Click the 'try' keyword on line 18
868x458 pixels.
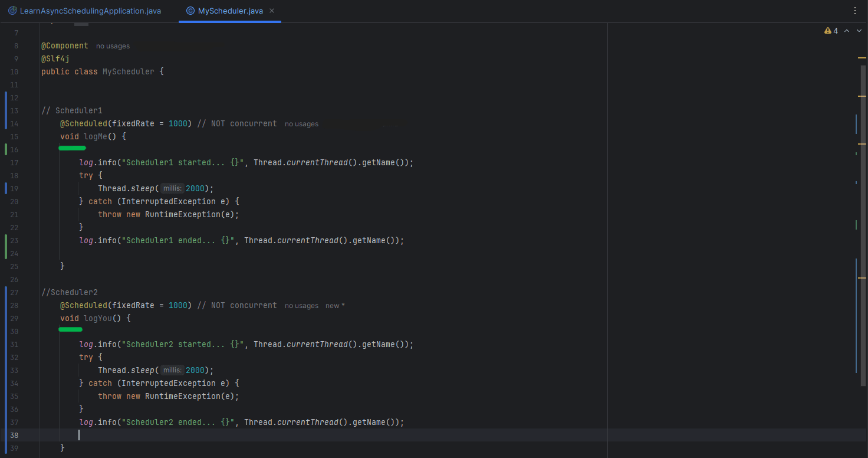point(86,175)
